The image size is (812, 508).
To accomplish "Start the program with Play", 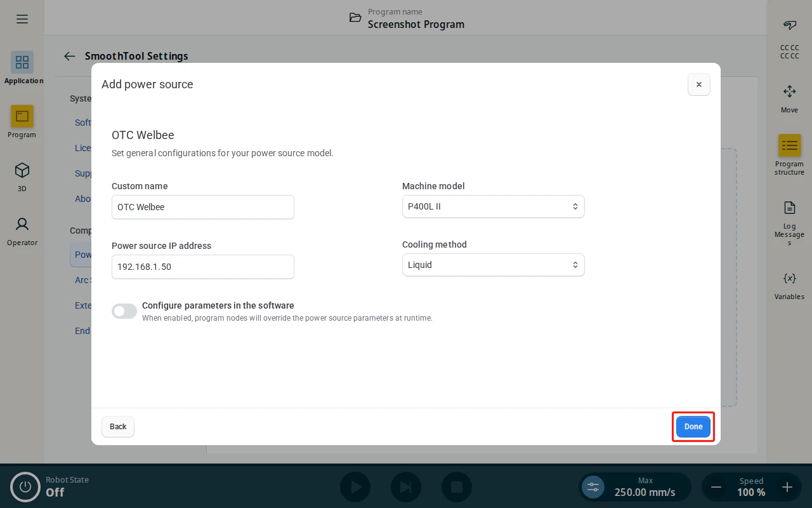I will point(355,487).
